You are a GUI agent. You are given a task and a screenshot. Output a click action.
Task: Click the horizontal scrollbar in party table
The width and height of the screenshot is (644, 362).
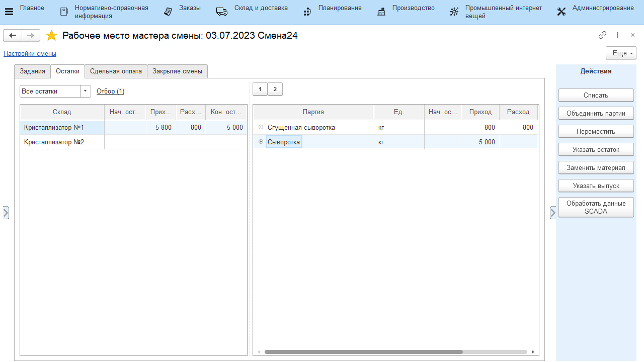pos(363,352)
